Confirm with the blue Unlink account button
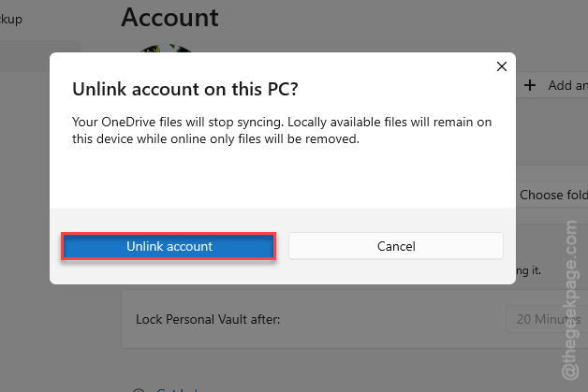Screen dimensions: 588x392 [x=169, y=246]
